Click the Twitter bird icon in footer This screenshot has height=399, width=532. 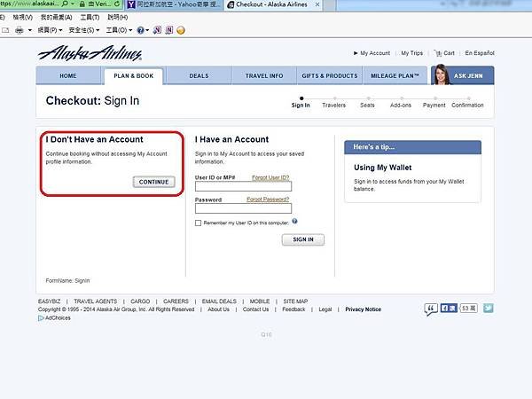coord(489,308)
